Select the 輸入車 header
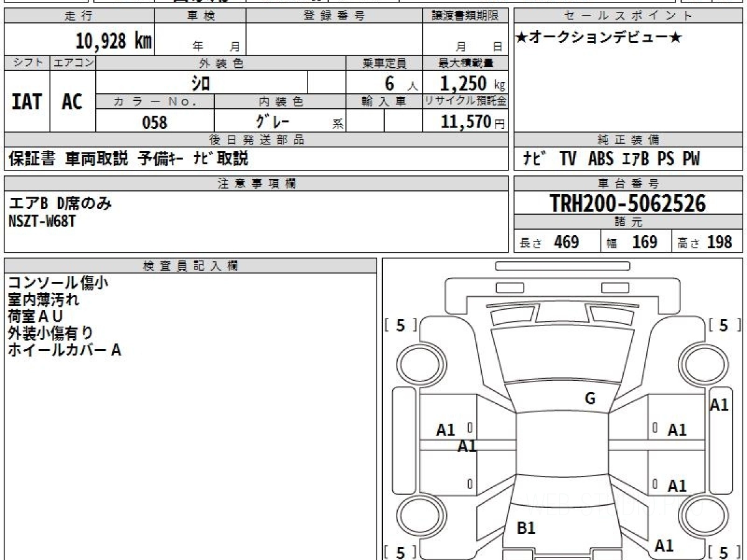Screen dimensions: 747x560 [384, 101]
